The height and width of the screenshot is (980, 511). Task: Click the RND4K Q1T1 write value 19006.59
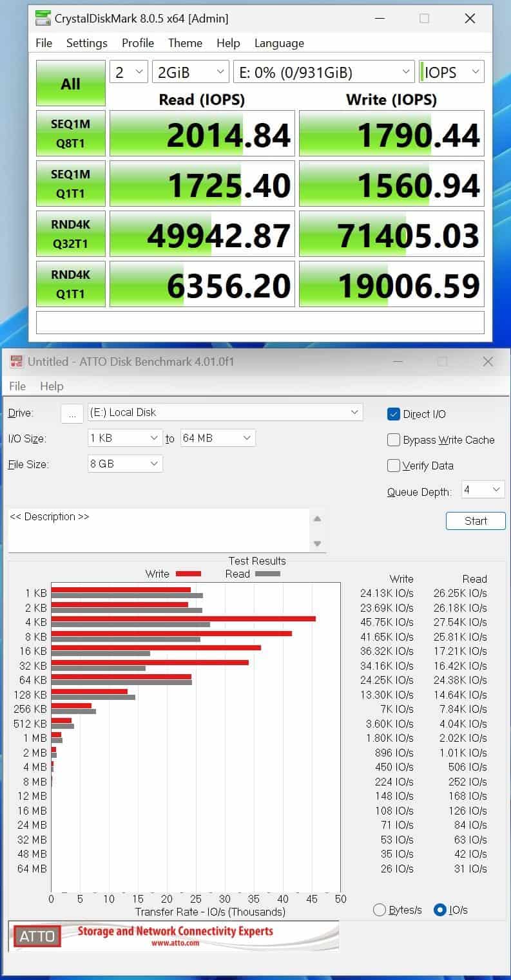coord(392,284)
